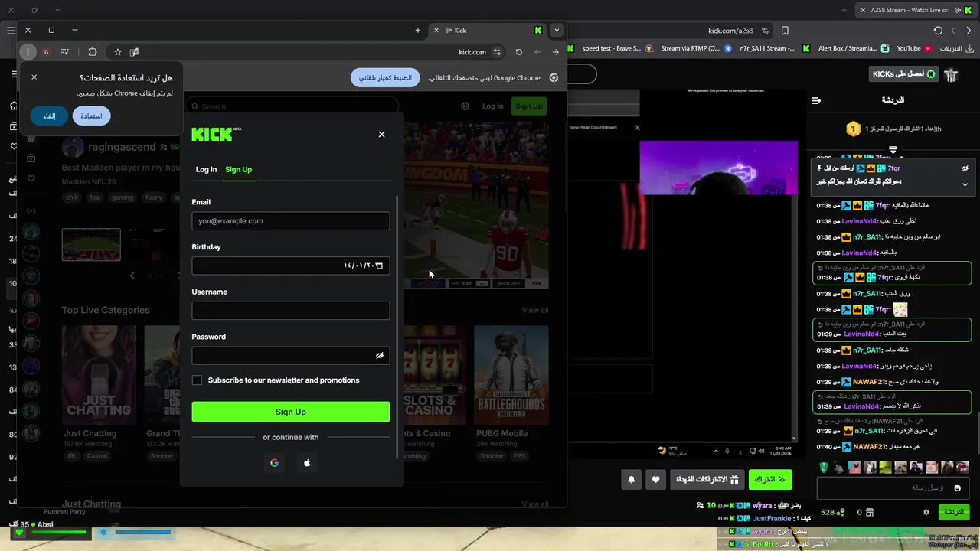
Task: Select the Sign Up tab in dialog
Action: click(238, 169)
